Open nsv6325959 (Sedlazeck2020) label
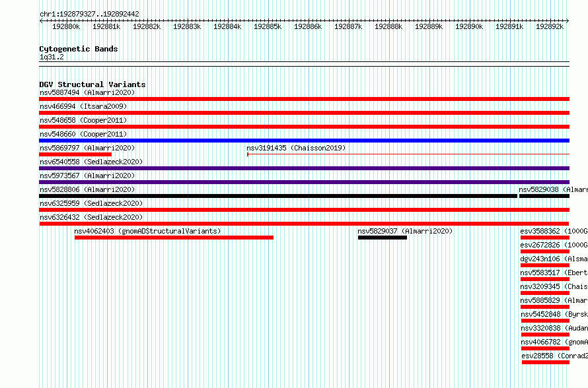588x388 pixels. tap(91, 203)
